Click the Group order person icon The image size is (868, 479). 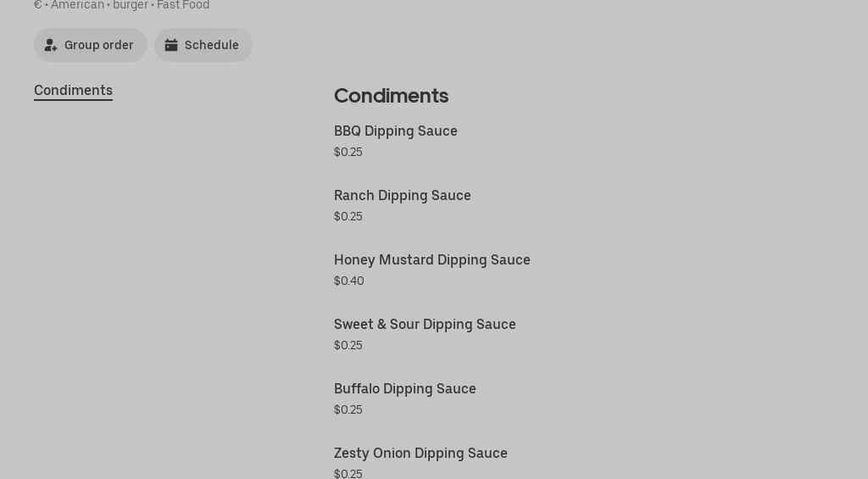click(51, 45)
